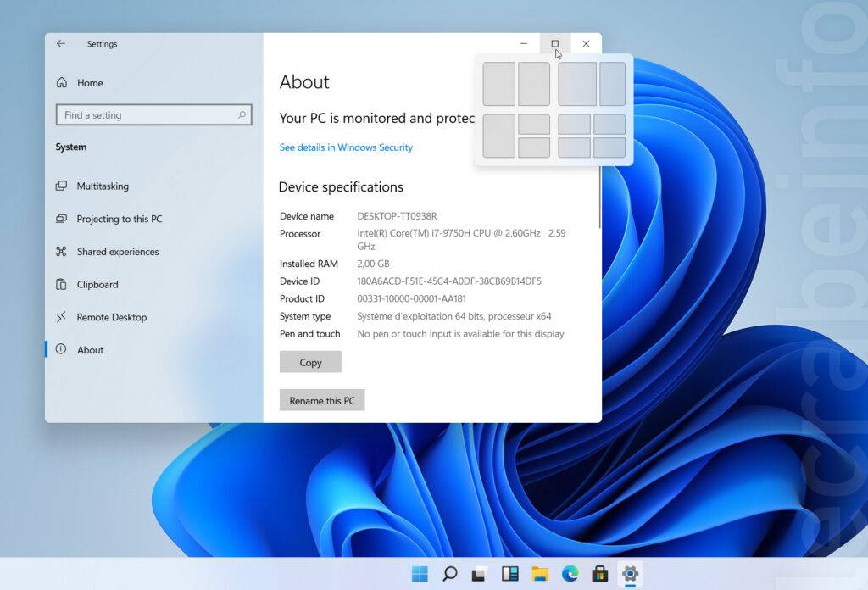Snap window to bottom-right zone of three-zone layout

click(x=534, y=147)
